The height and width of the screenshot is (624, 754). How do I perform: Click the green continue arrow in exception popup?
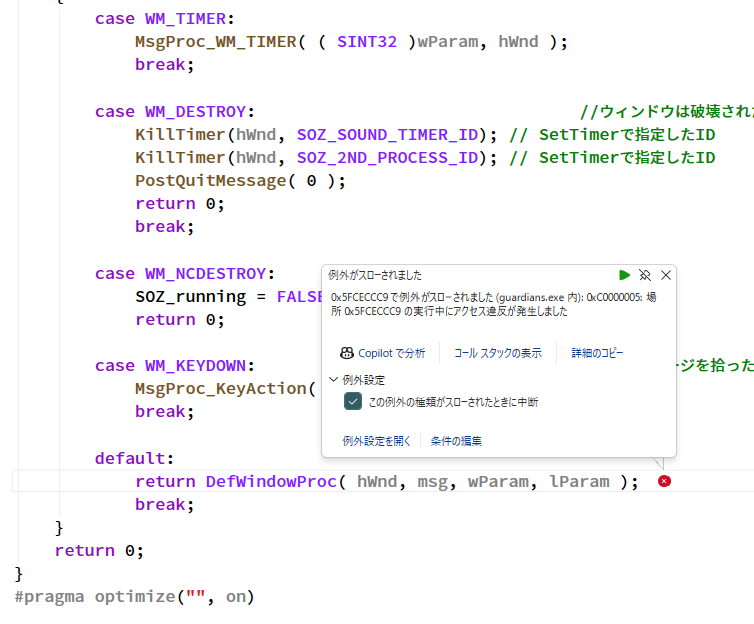coord(624,275)
